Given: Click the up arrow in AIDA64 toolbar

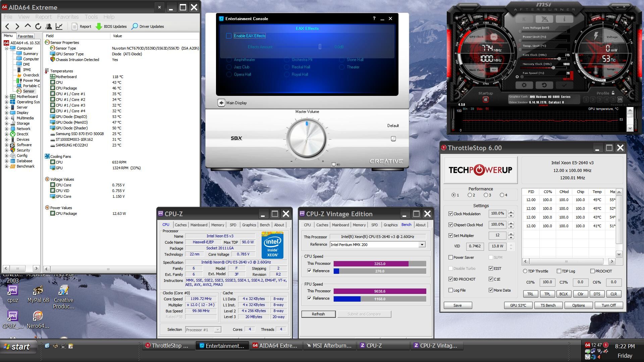Looking at the screenshot, I should coord(28,26).
